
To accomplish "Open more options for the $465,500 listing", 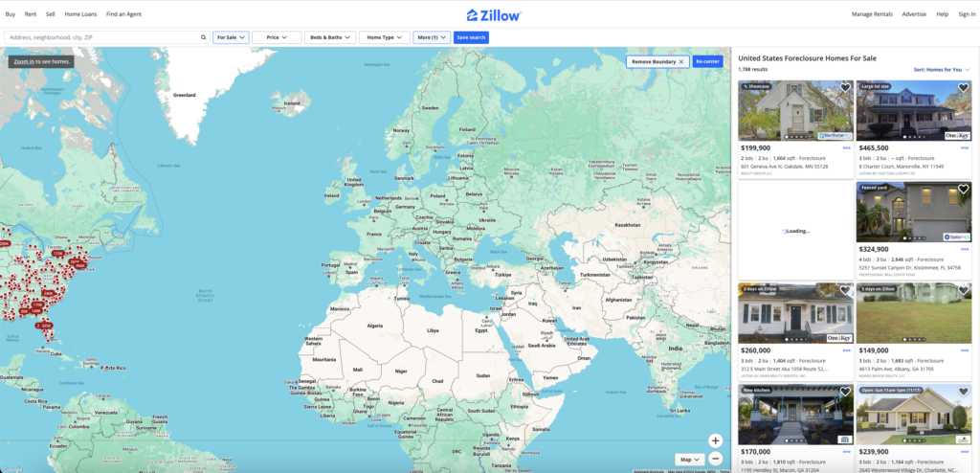I will click(965, 148).
